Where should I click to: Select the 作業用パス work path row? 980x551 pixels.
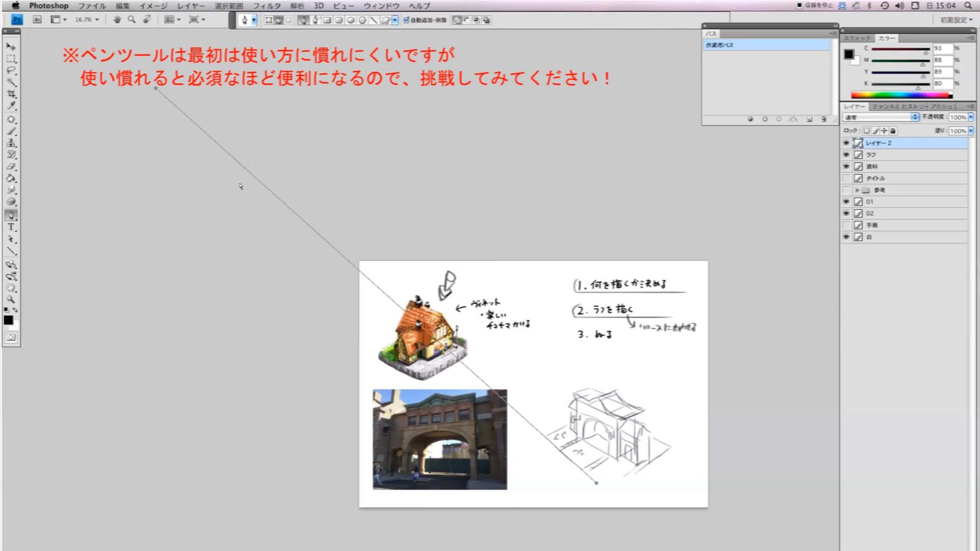click(x=767, y=45)
